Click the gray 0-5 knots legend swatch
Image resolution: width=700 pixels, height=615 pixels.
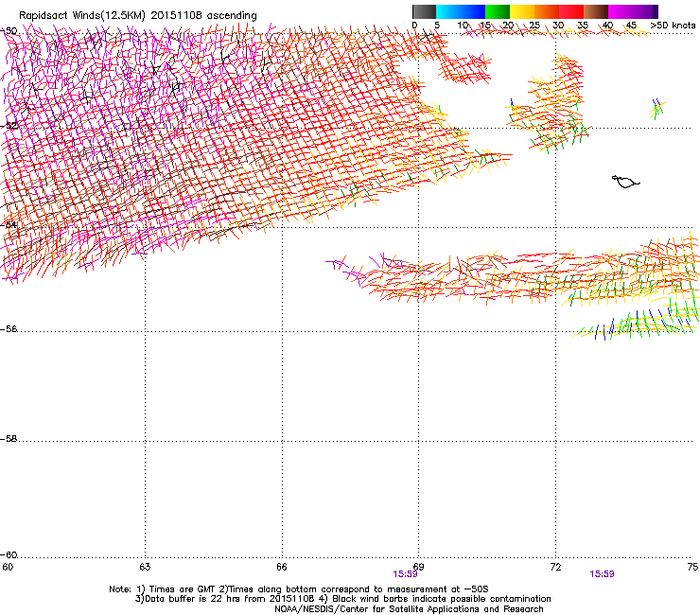pos(424,11)
